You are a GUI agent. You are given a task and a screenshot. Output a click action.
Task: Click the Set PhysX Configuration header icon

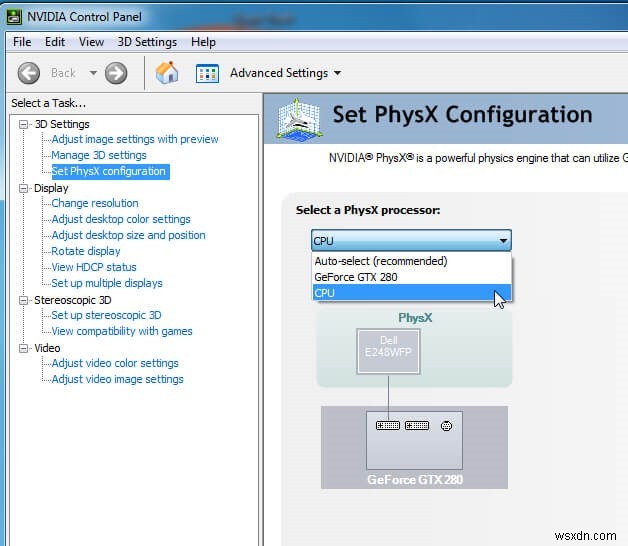(299, 120)
